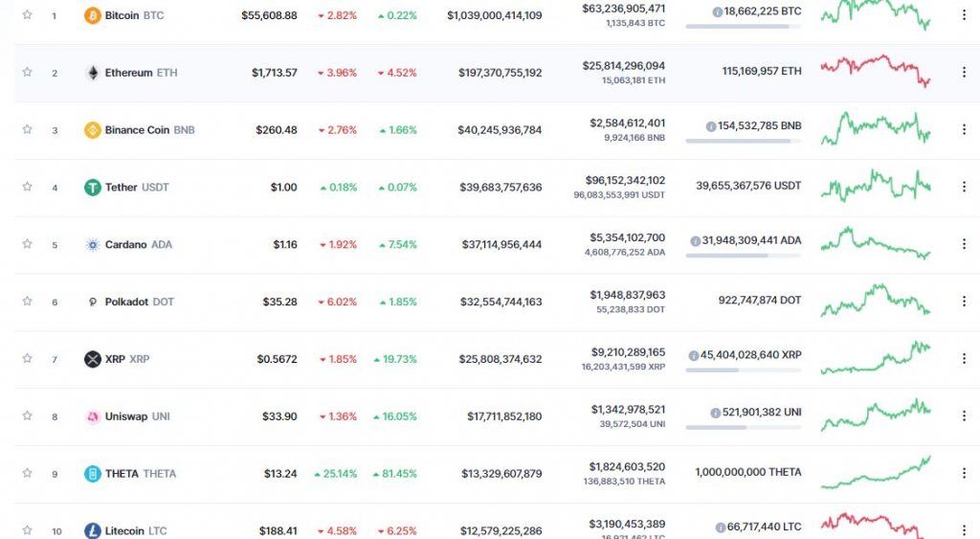This screenshot has width=980, height=539.
Task: Click the XRP 7-day sparkline chart
Action: (876, 358)
